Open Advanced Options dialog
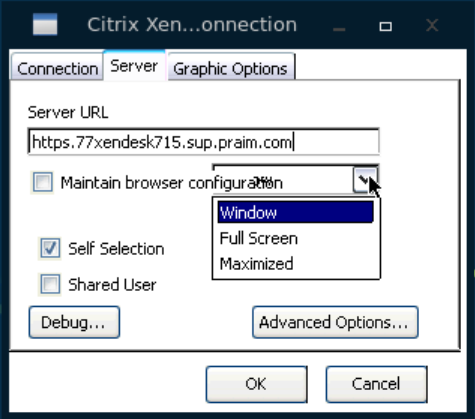Viewport: 475px width, 419px height. 335,322
